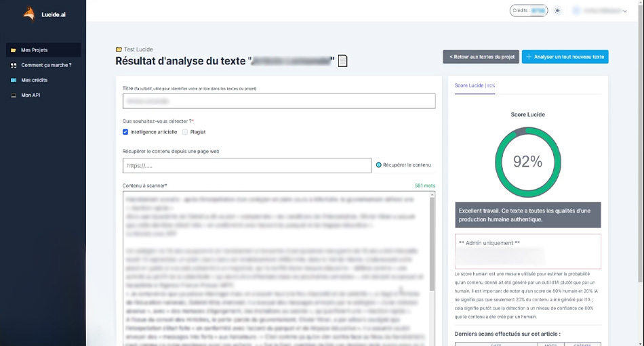Click the document icon beside the title
The image size is (644, 346).
click(x=343, y=62)
